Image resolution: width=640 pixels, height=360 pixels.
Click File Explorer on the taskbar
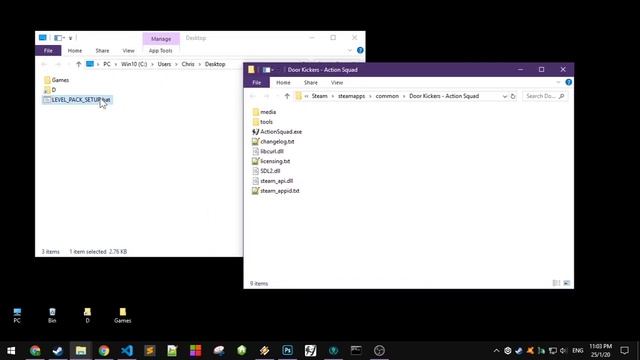(x=81, y=350)
